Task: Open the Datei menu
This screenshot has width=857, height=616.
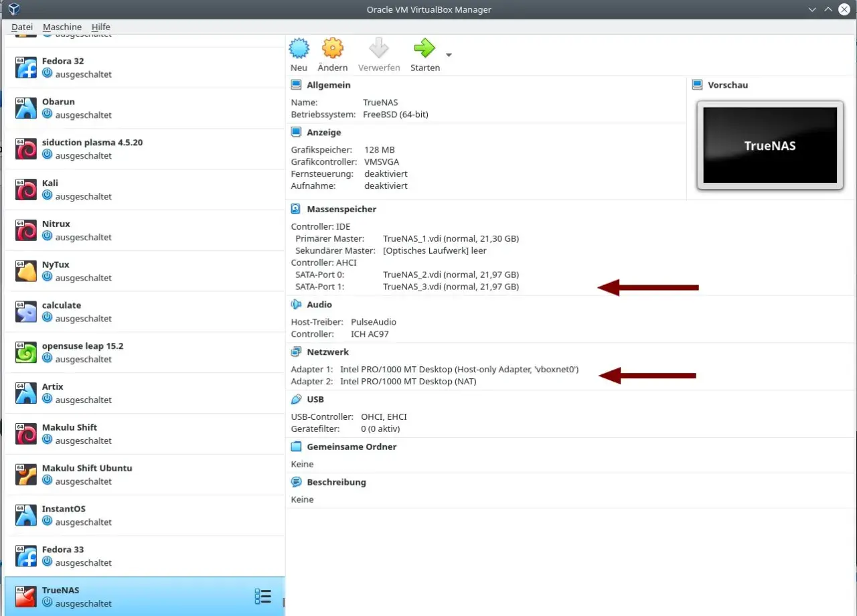Action: click(x=22, y=27)
